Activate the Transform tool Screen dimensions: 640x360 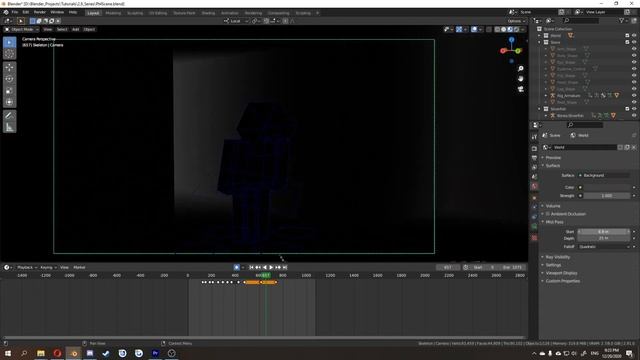point(10,102)
